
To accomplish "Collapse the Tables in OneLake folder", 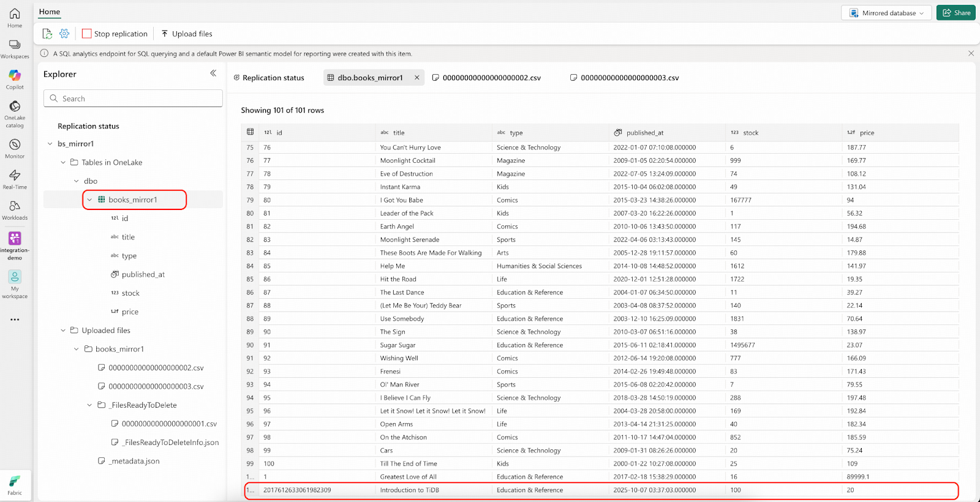I will click(63, 162).
